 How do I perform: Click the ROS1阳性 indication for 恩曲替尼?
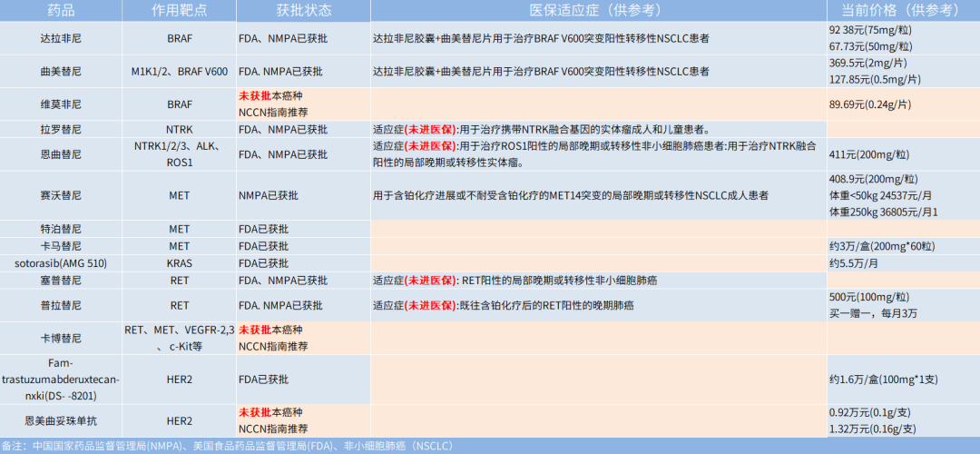[x=594, y=154]
